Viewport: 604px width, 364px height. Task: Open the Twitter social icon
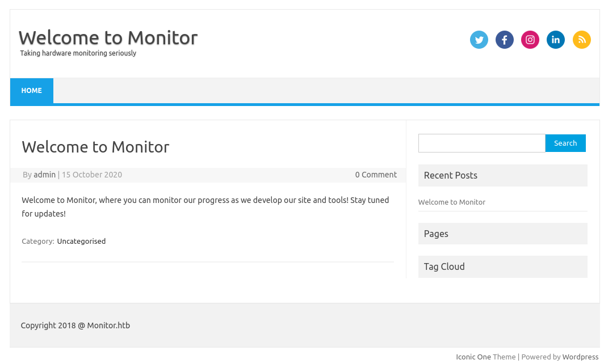click(x=479, y=40)
